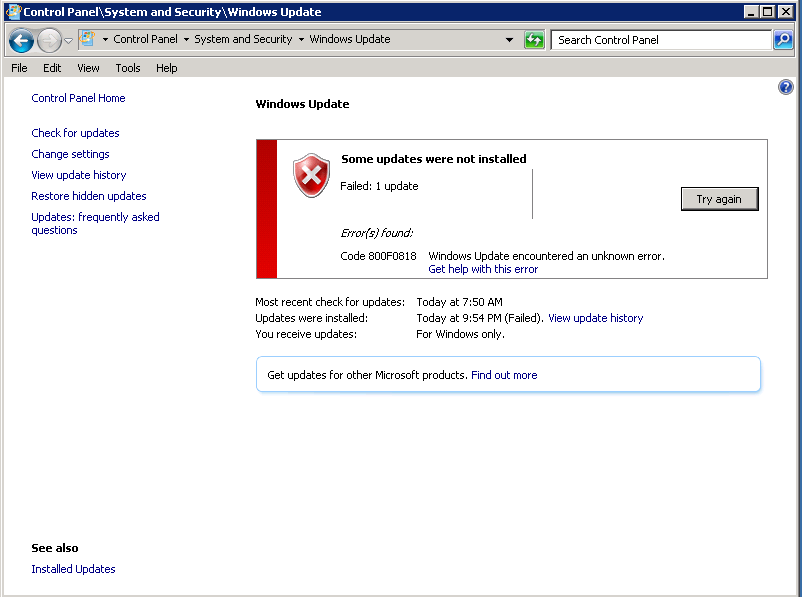Open the File menu
Screen dimensions: 802x597
[x=19, y=68]
